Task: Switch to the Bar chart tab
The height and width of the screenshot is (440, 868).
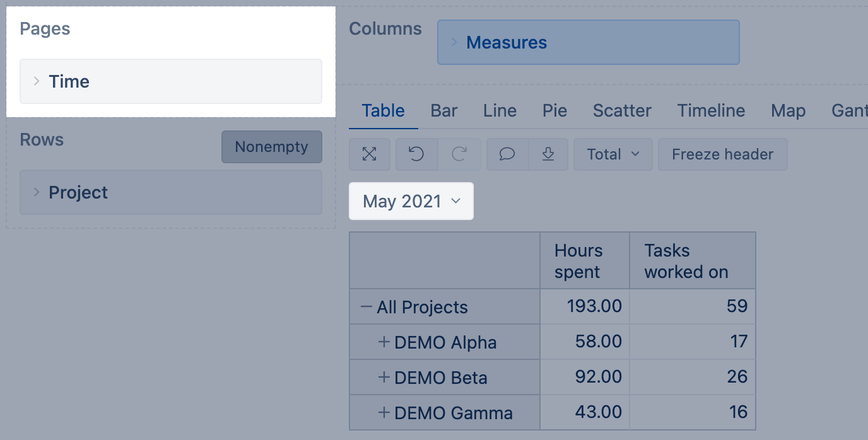Action: coord(443,111)
